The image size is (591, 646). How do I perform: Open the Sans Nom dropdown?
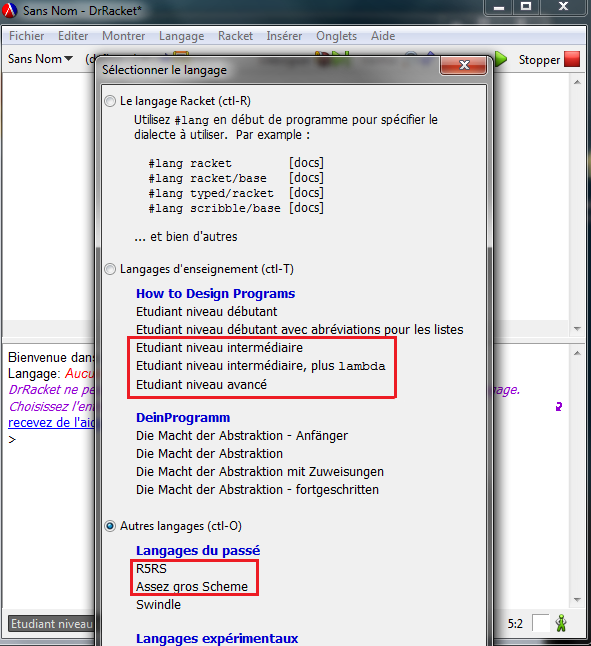coord(40,59)
